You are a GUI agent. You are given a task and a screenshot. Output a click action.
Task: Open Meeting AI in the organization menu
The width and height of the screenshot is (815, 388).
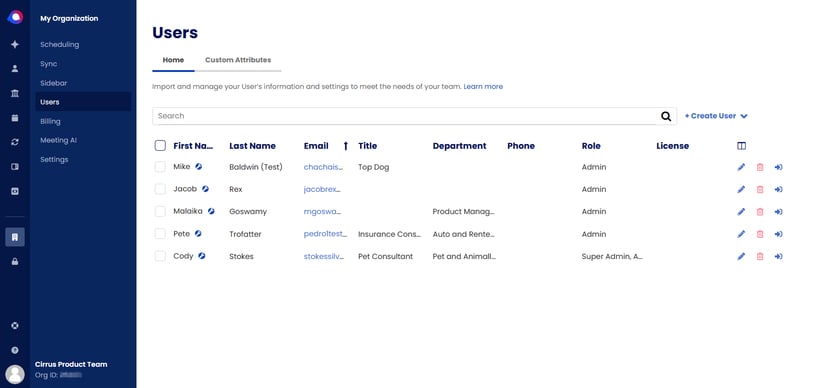pos(59,140)
